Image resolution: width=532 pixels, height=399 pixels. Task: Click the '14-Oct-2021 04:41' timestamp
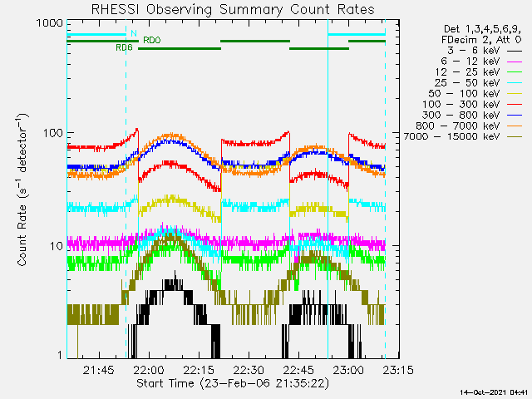pos(494,392)
